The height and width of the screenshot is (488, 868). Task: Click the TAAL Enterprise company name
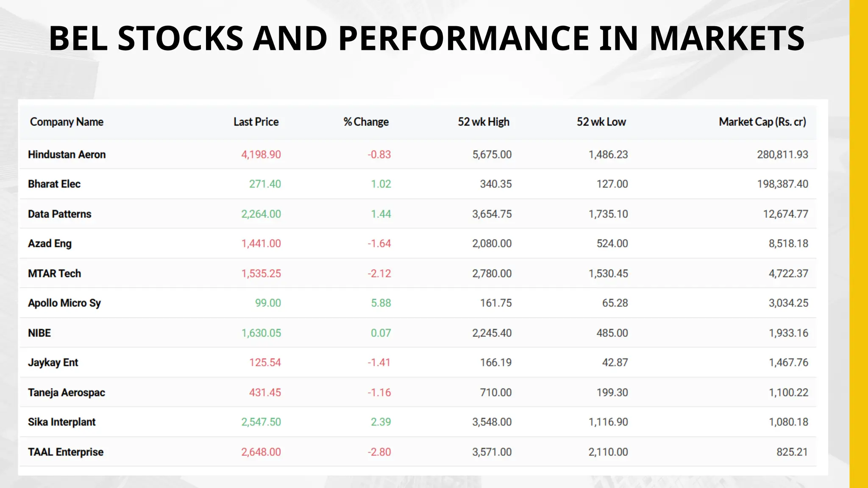coord(66,452)
